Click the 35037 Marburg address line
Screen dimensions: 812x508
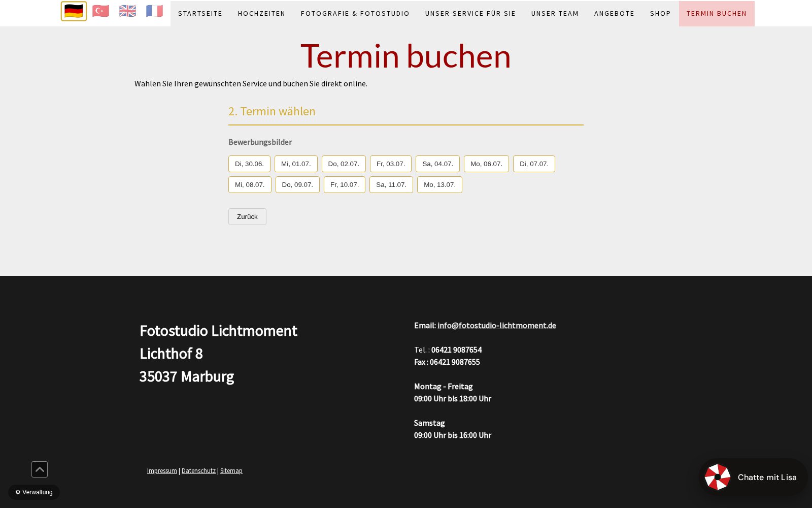[186, 376]
